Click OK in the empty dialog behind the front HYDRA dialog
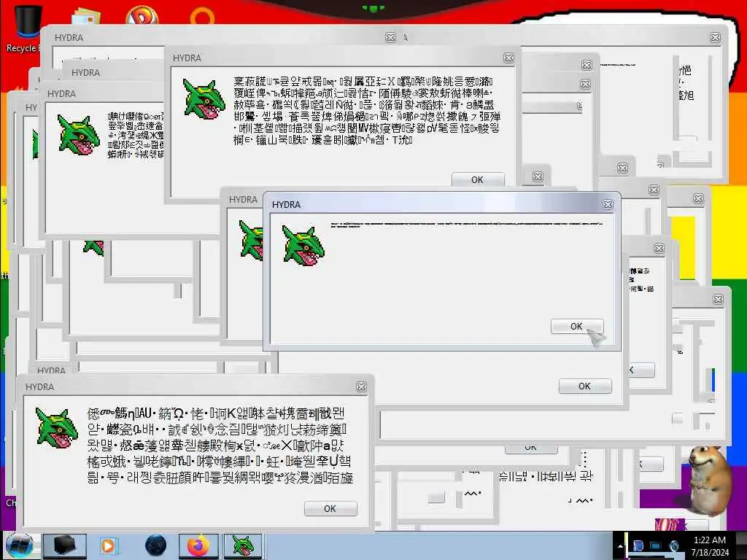The image size is (747, 560). point(584,386)
